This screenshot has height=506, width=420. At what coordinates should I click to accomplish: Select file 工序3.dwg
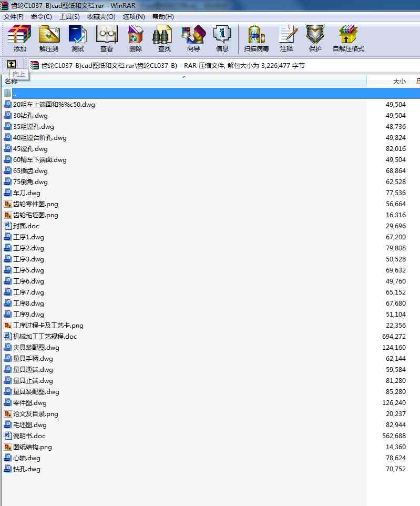pyautogui.click(x=29, y=259)
